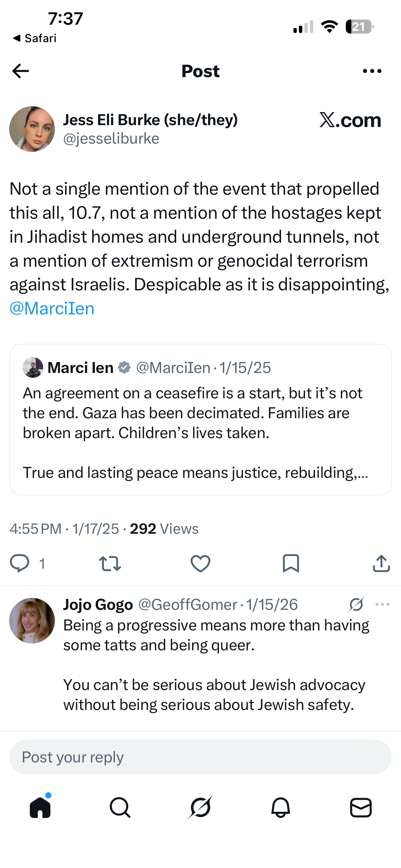
Task: Go to the Home tab
Action: [40, 807]
